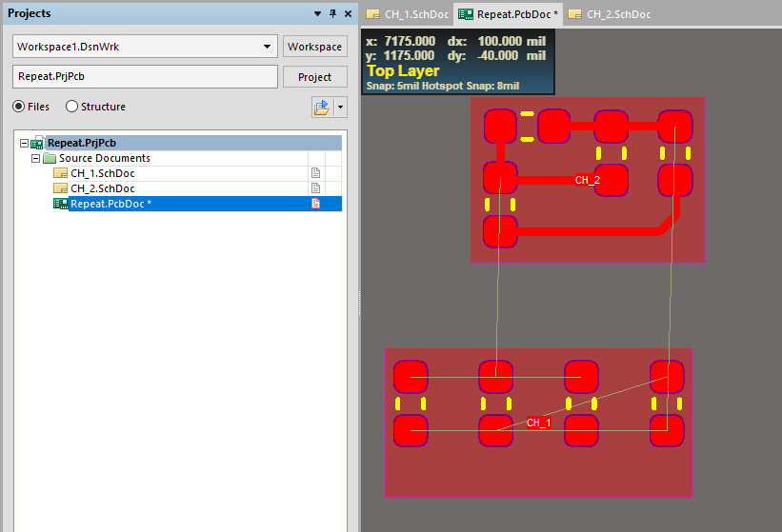Collapse the Source Documents folder
Screen dimensions: 782x532
[35, 159]
